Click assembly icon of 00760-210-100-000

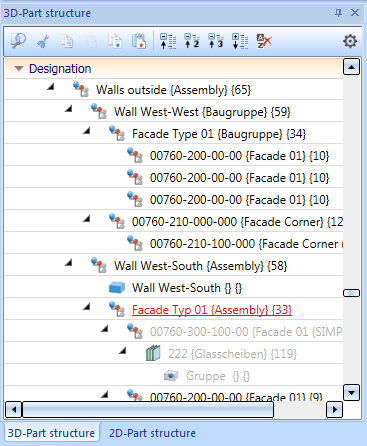(135, 243)
